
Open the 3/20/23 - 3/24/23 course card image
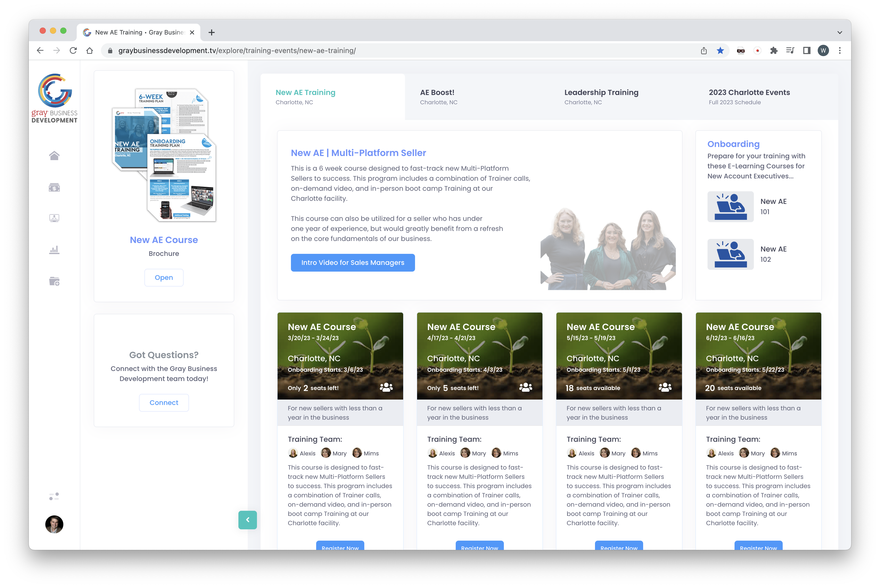[340, 356]
